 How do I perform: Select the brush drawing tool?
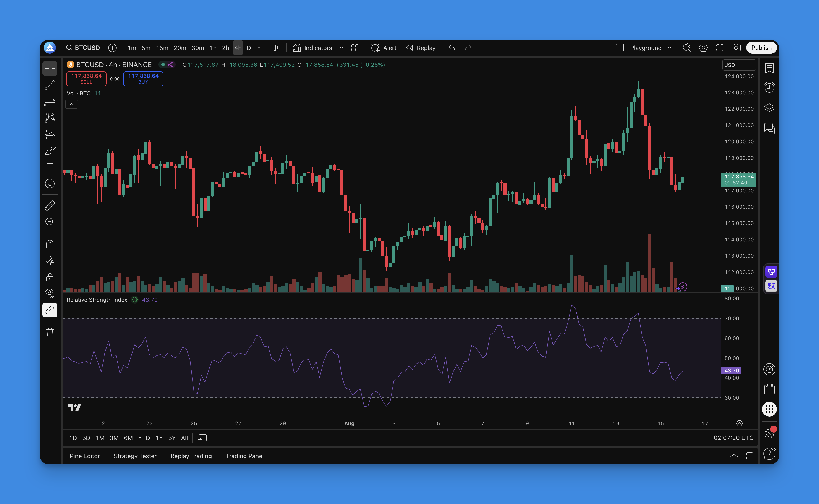coord(50,151)
